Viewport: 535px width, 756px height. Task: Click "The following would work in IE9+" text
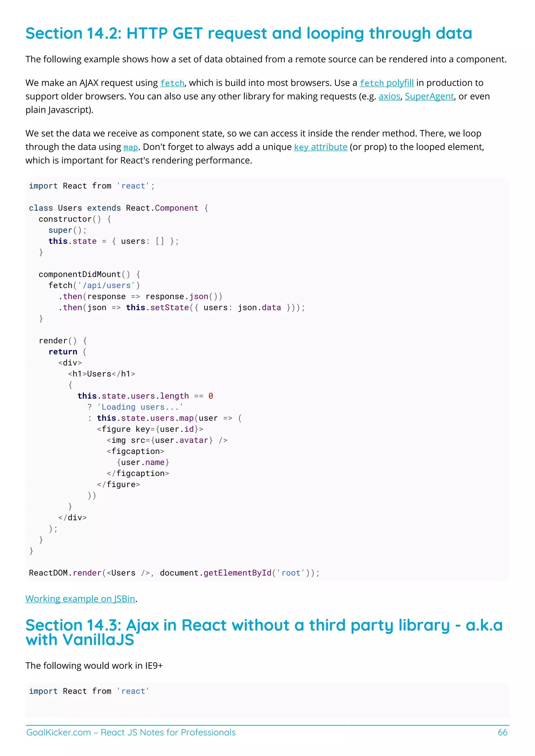tap(94, 666)
